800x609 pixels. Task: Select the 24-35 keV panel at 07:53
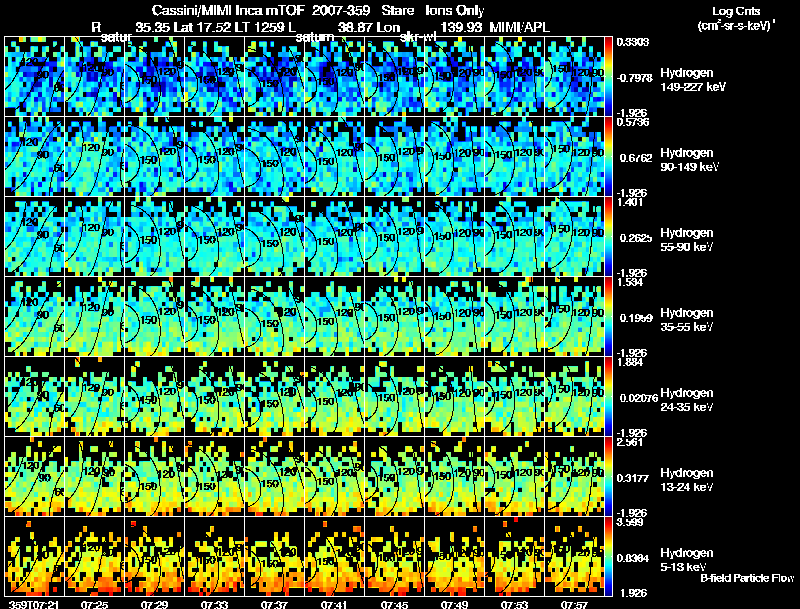tap(514, 397)
